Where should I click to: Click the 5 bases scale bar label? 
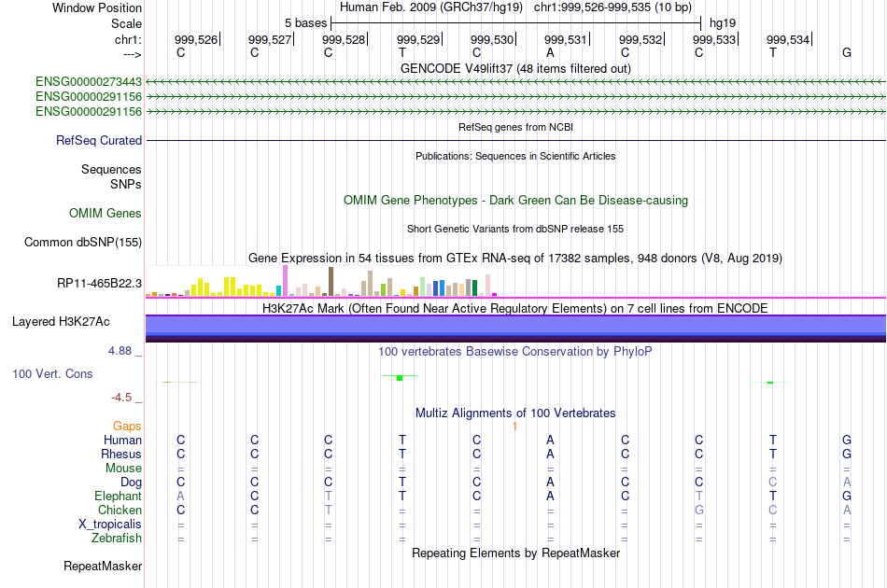[x=305, y=23]
